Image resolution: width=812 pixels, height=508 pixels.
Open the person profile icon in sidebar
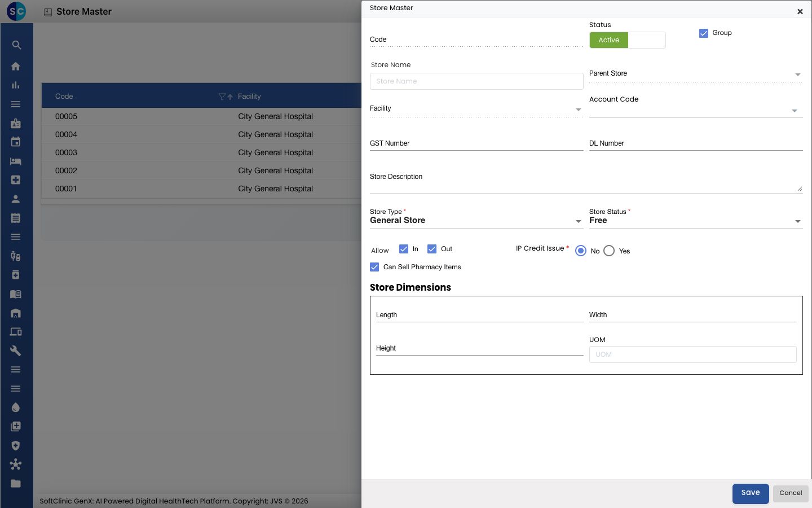[x=16, y=199]
